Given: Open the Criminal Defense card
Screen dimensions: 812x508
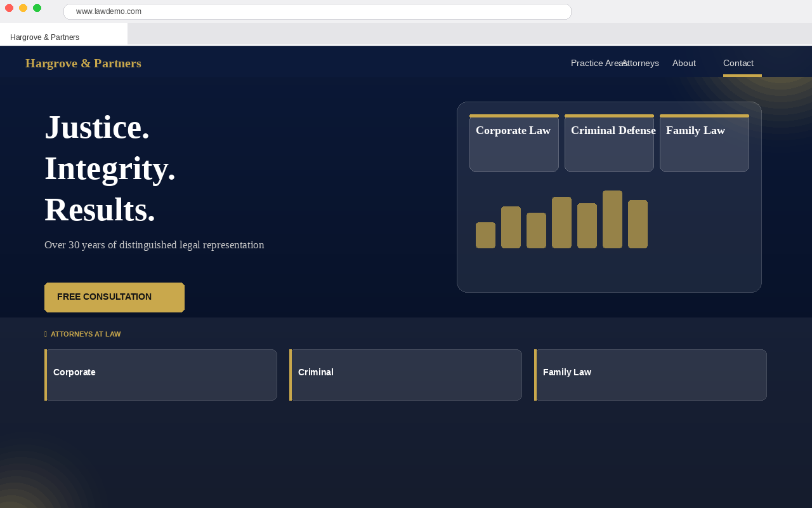Looking at the screenshot, I should pyautogui.click(x=609, y=143).
